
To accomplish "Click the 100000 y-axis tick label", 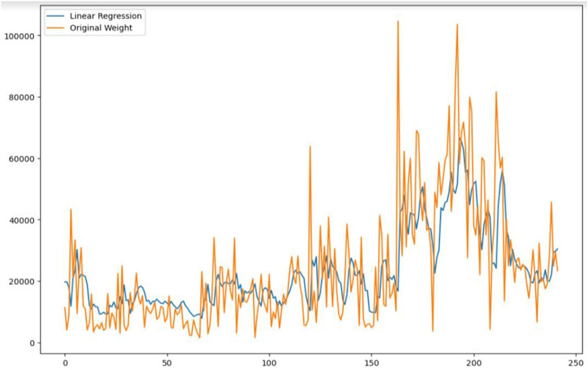I will point(19,36).
